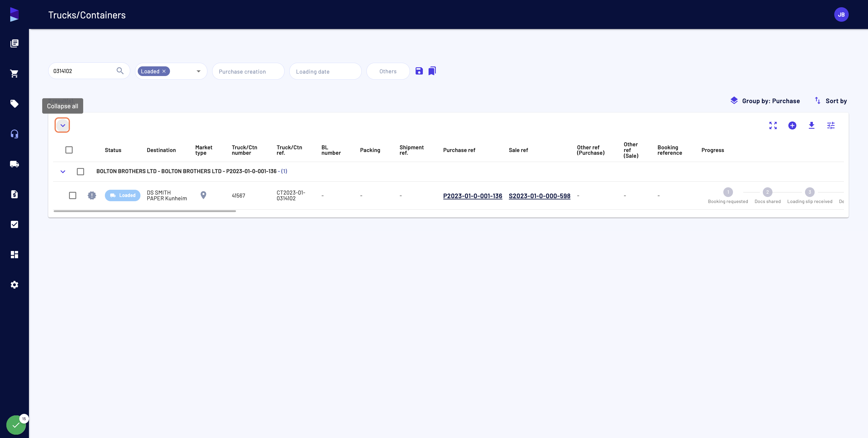Tick the select-all header checkbox
Viewport: 868px width, 438px height.
(69, 150)
